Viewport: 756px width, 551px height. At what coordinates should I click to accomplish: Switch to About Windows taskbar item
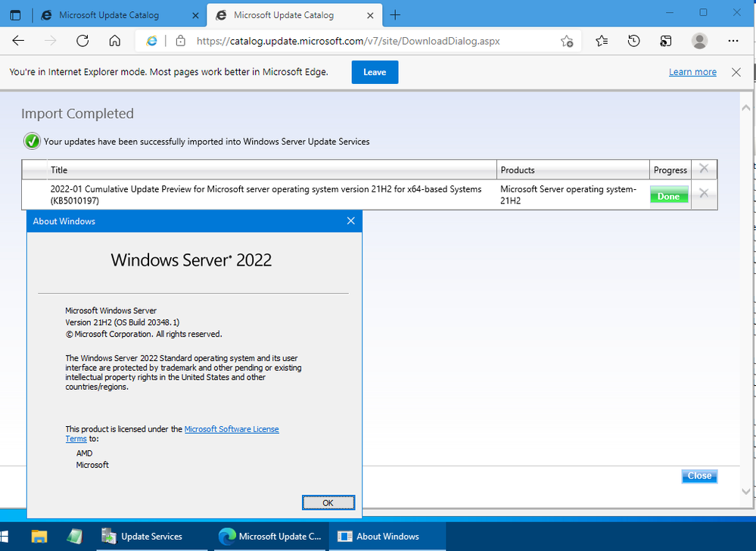(387, 536)
